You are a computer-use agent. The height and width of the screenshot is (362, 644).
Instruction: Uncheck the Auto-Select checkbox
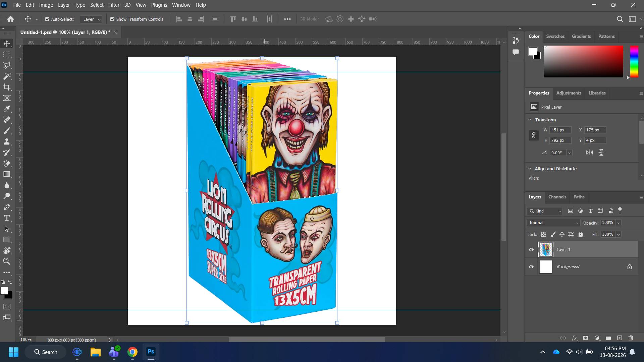(x=47, y=19)
